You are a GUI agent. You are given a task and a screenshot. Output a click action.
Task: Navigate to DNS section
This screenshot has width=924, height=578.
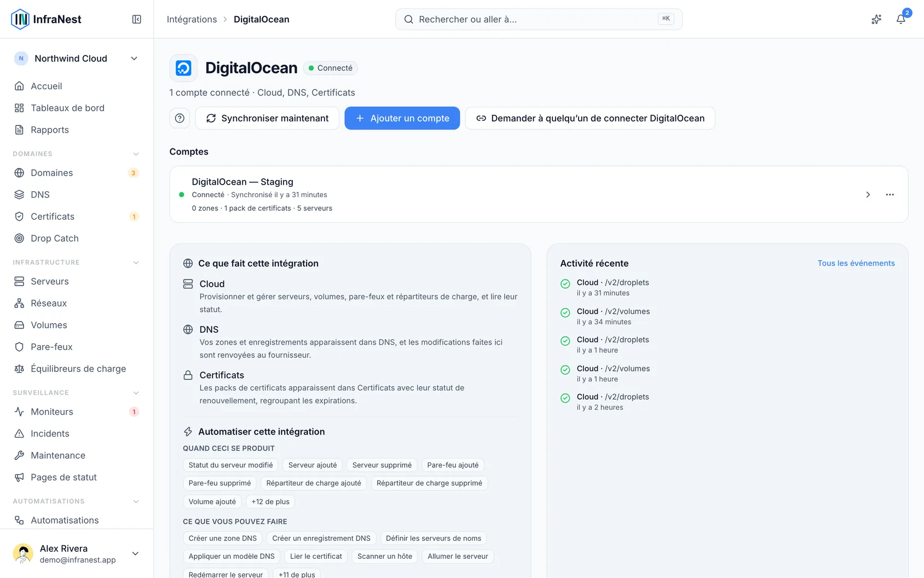click(x=77, y=194)
